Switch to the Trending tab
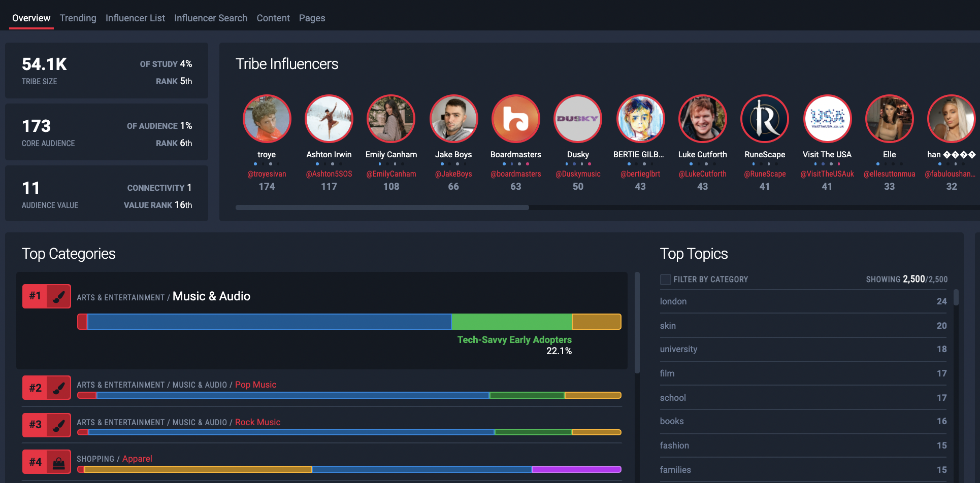 [78, 18]
